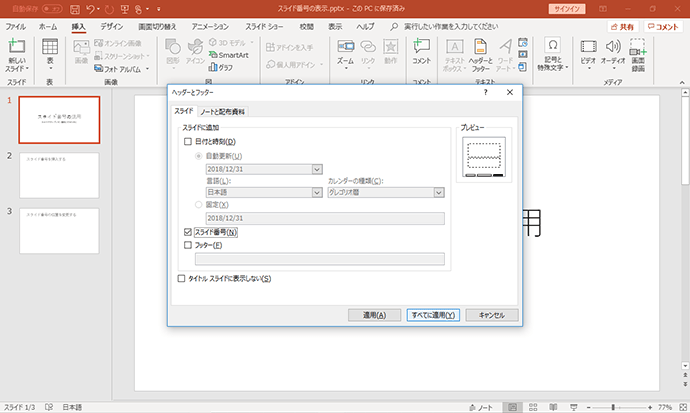Insert a SmartArt graphic
Image resolution: width=690 pixels, height=413 pixels.
tap(228, 55)
